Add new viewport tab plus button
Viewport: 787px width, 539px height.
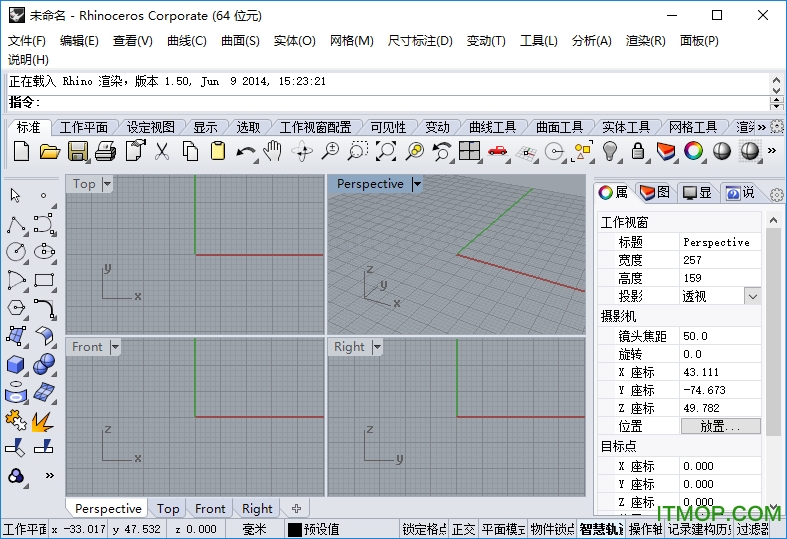(x=296, y=508)
